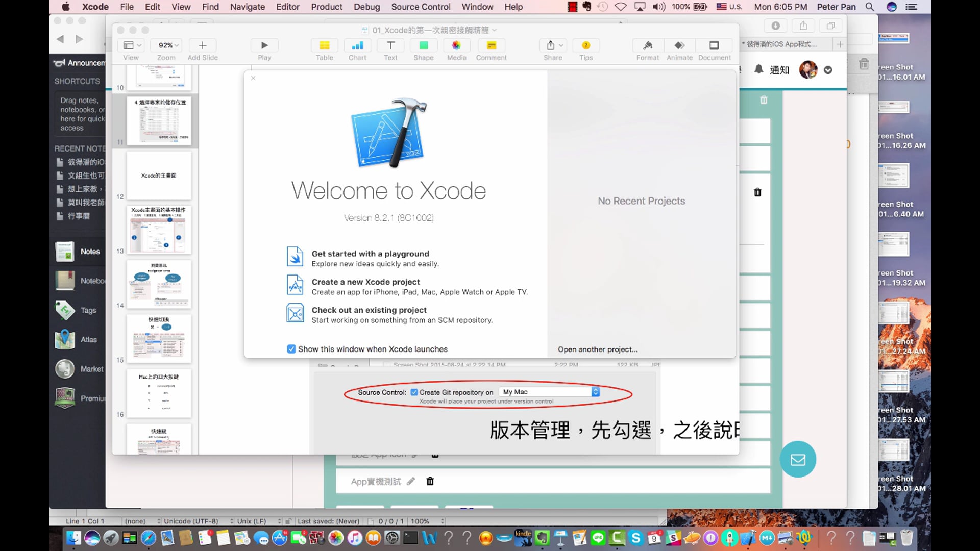Image resolution: width=980 pixels, height=551 pixels.
Task: Select the Shape tool icon
Action: pos(423,45)
